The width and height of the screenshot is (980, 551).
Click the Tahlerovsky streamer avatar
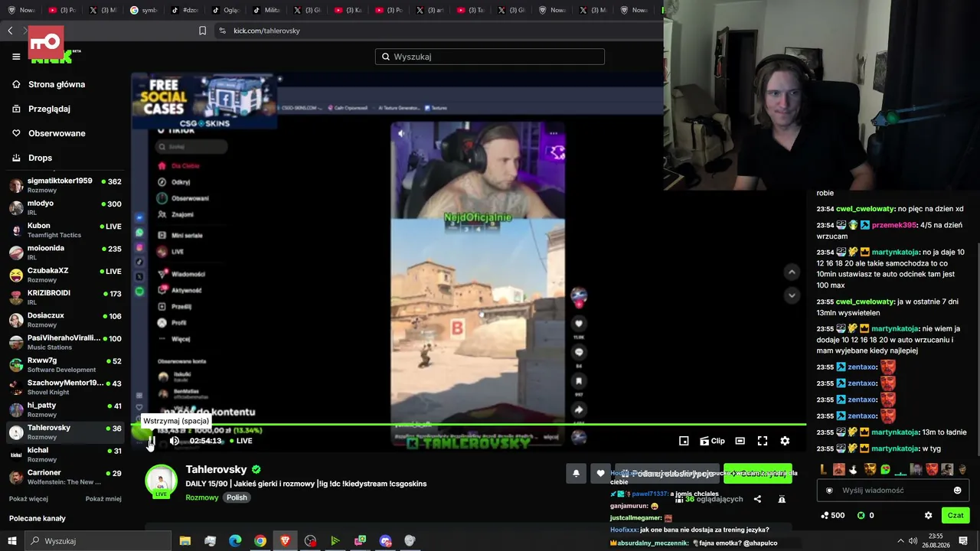162,481
